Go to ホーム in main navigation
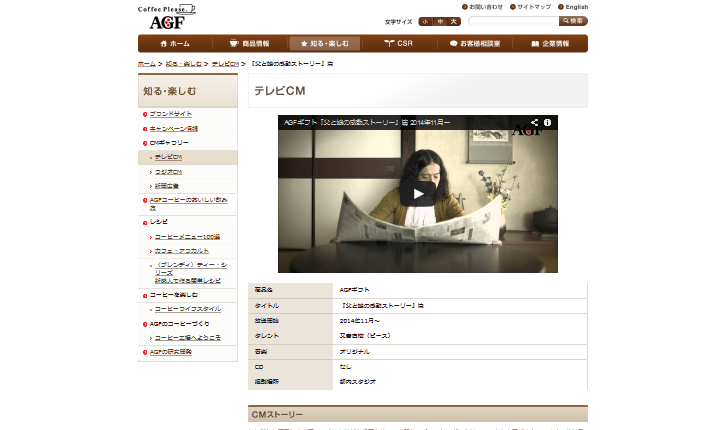 click(x=175, y=44)
